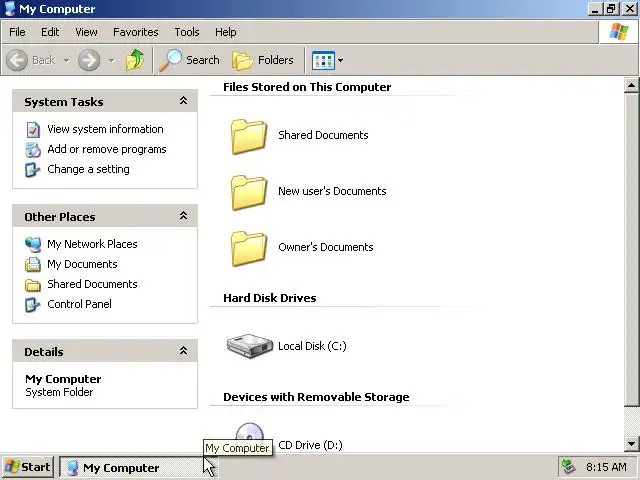The image size is (640, 480).
Task: Click the vertical scrollbar thumb
Action: tap(631, 250)
